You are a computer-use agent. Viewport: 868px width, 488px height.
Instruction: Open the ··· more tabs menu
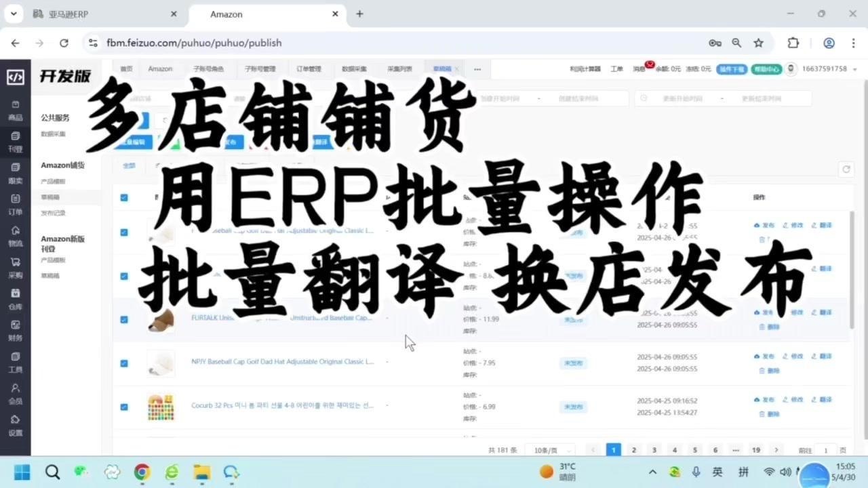coord(477,69)
